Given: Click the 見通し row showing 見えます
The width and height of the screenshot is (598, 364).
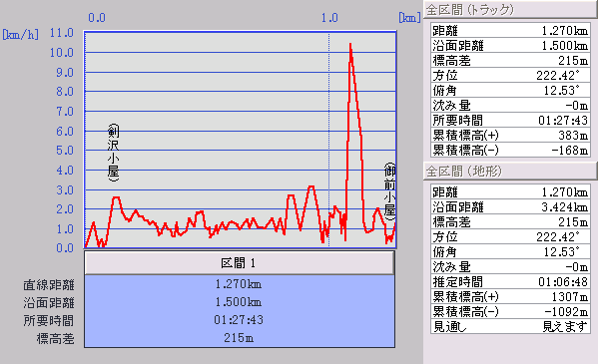Looking at the screenshot, I should pos(510,327).
